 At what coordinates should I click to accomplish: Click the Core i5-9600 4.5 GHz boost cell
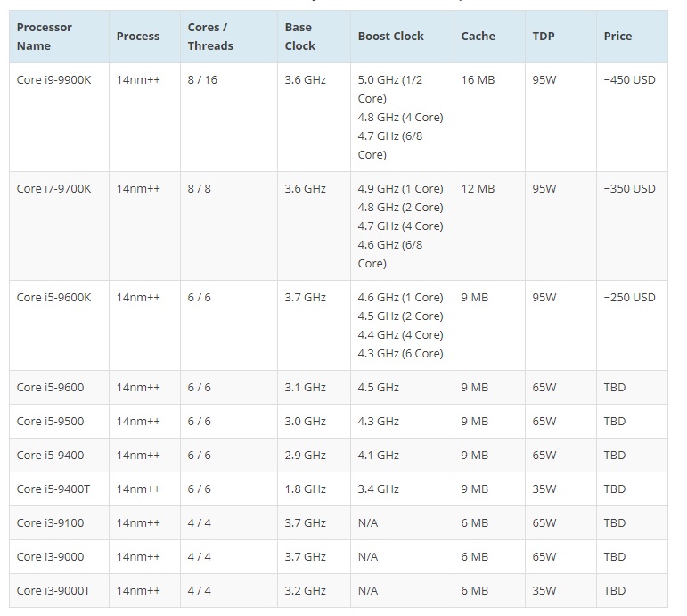[x=402, y=387]
